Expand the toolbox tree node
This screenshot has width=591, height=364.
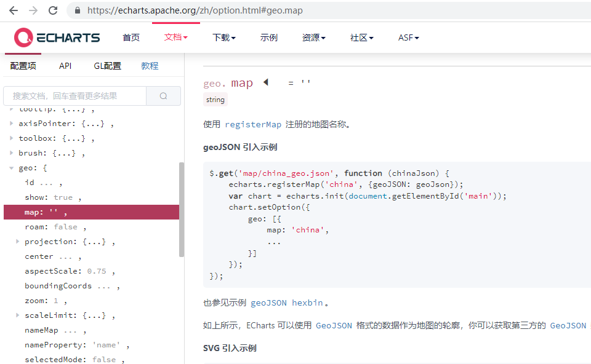(x=11, y=138)
